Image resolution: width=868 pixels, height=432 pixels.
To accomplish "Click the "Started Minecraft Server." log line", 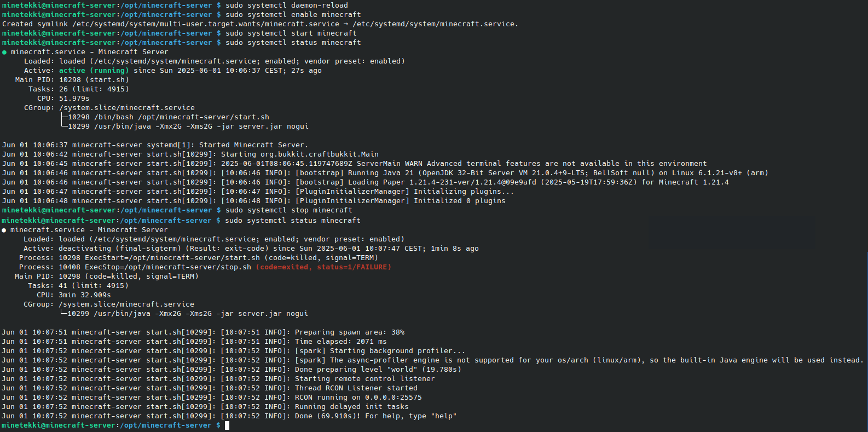I will (155, 145).
